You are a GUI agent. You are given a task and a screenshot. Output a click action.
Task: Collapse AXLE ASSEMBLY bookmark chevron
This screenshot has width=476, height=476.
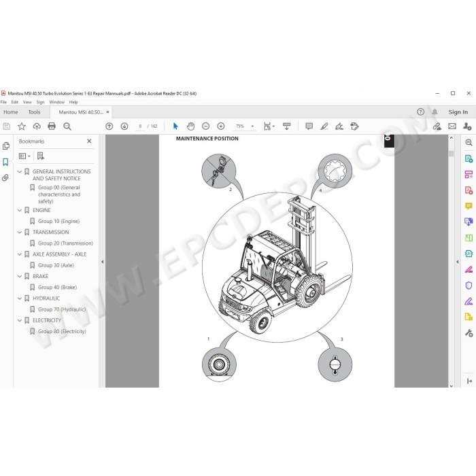tap(20, 254)
